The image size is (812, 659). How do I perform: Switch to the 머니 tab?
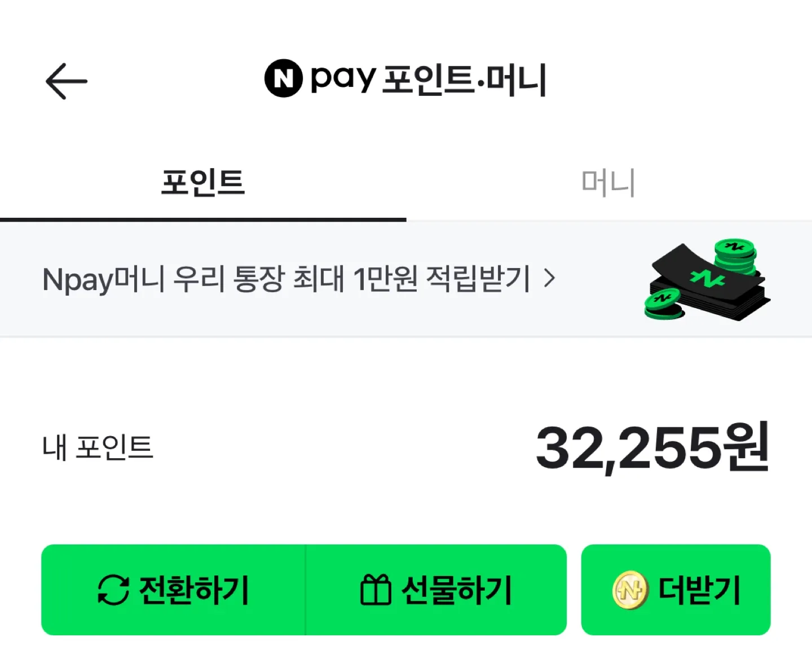coord(609,183)
